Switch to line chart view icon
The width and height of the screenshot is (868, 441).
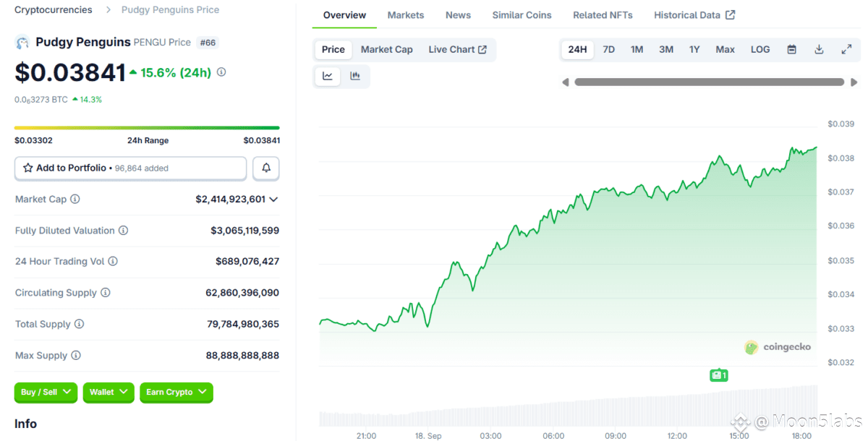pos(328,76)
